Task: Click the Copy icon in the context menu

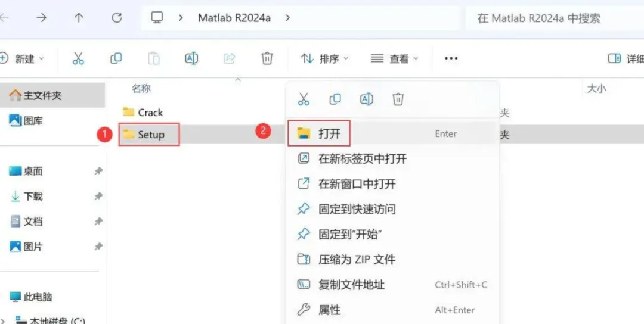Action: [335, 99]
